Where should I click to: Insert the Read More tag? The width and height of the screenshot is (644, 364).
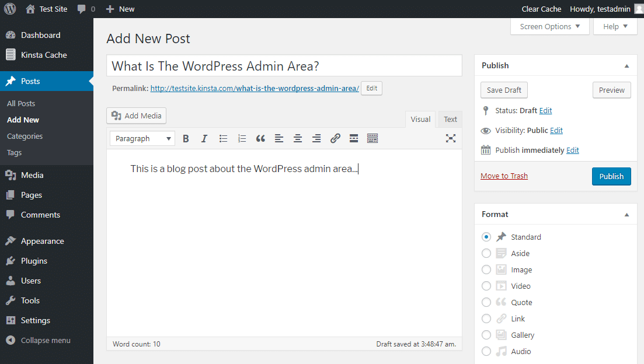click(x=353, y=138)
